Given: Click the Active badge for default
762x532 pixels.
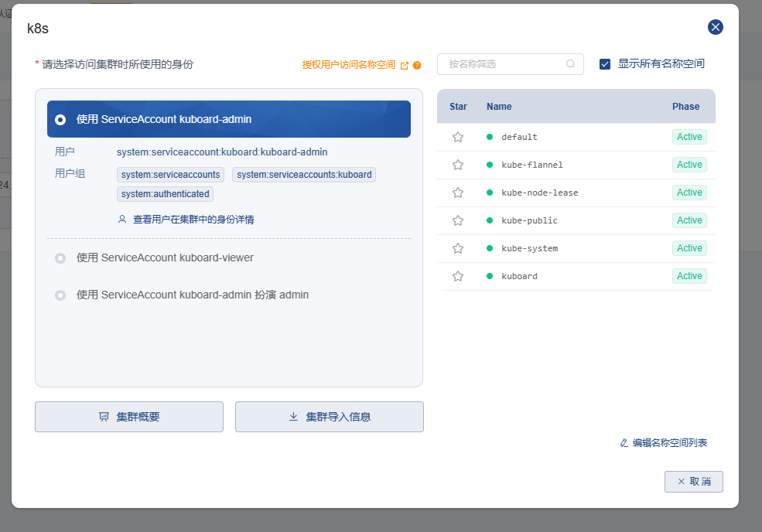Looking at the screenshot, I should point(689,137).
